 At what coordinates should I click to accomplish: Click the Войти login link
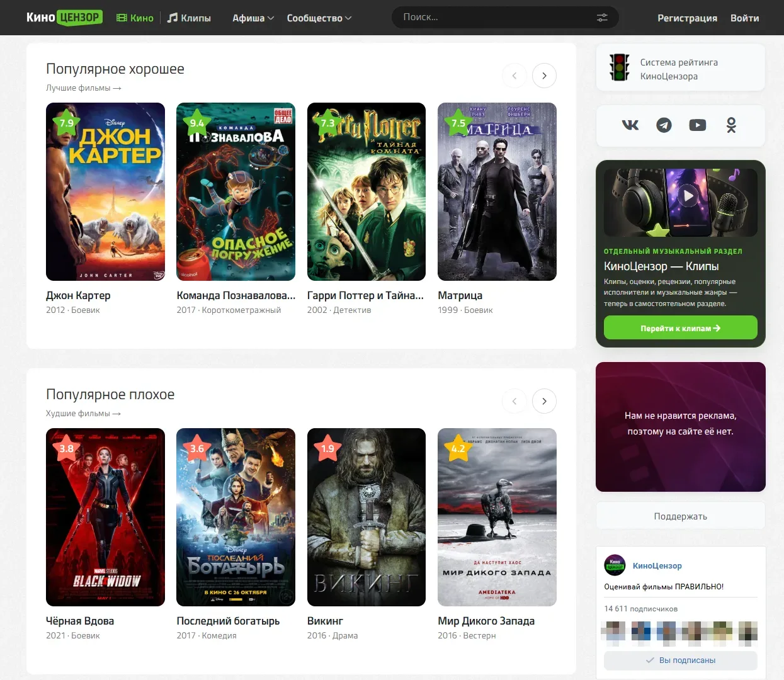(x=745, y=18)
